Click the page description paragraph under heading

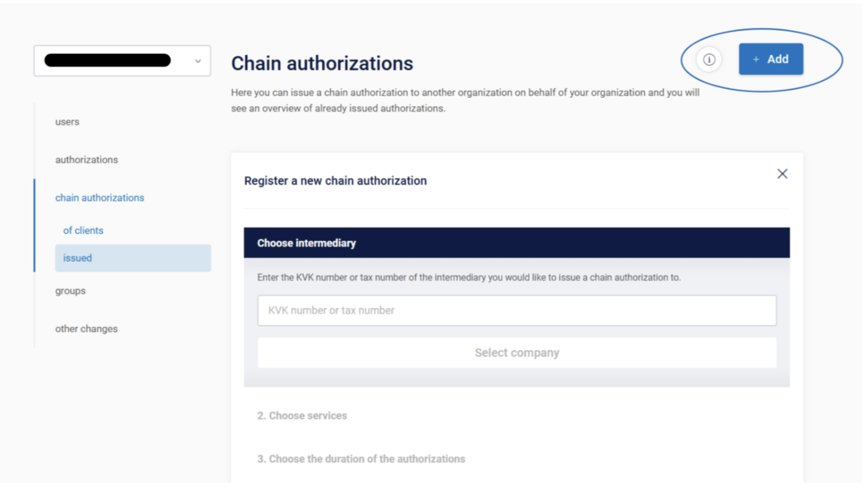(464, 100)
